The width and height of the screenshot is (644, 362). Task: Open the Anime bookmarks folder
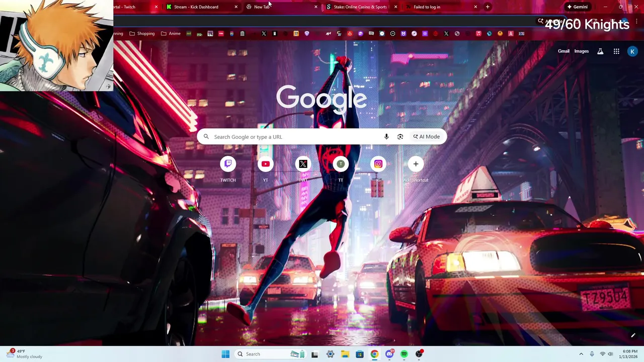tap(171, 34)
